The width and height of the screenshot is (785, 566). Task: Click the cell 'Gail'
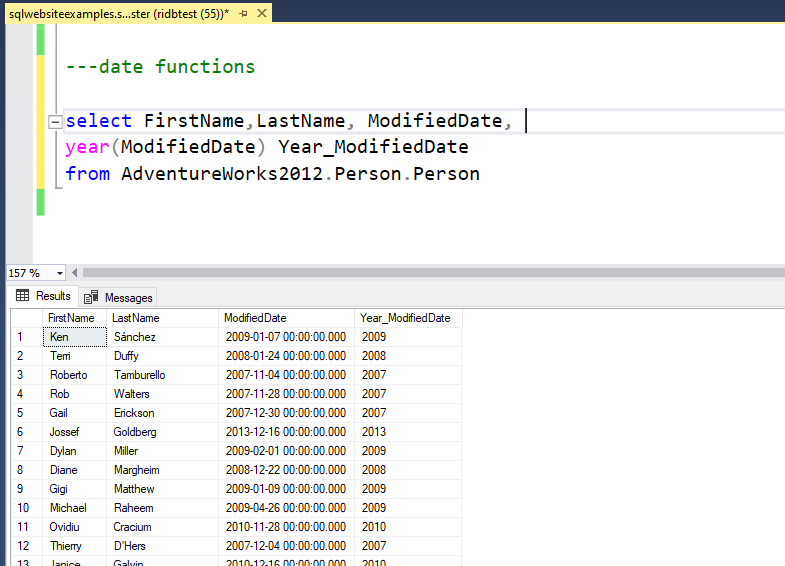click(x=75, y=413)
